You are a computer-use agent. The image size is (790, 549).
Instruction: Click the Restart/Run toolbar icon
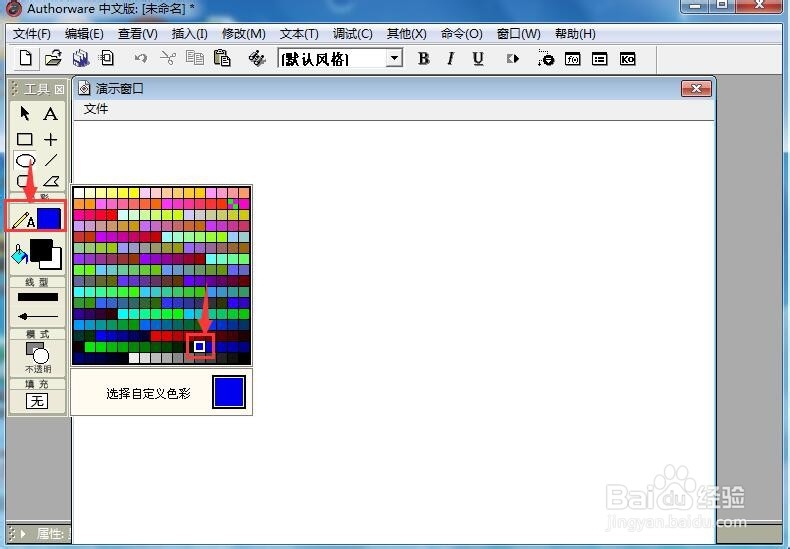click(x=512, y=59)
